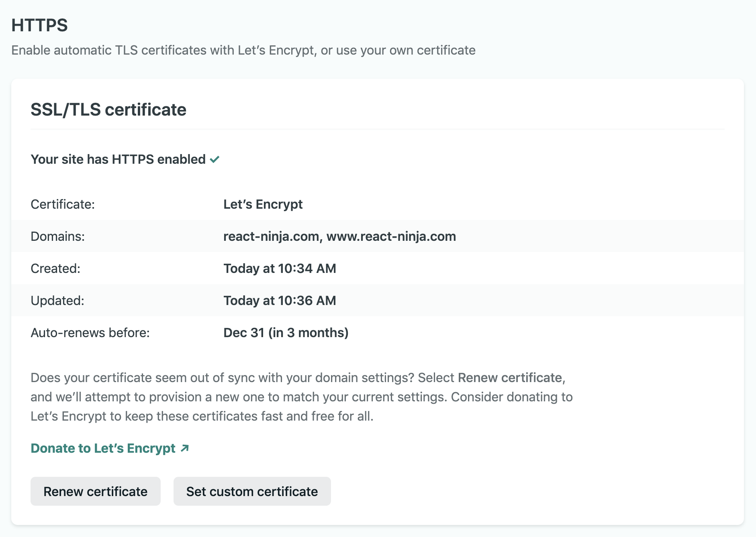Click the Created: row label
756x537 pixels.
coord(55,268)
